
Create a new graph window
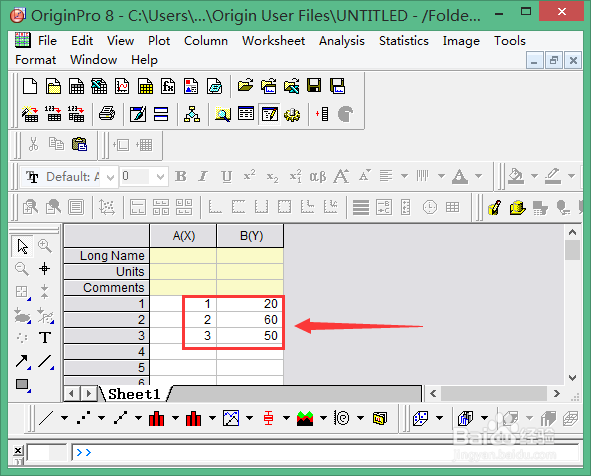point(122,86)
